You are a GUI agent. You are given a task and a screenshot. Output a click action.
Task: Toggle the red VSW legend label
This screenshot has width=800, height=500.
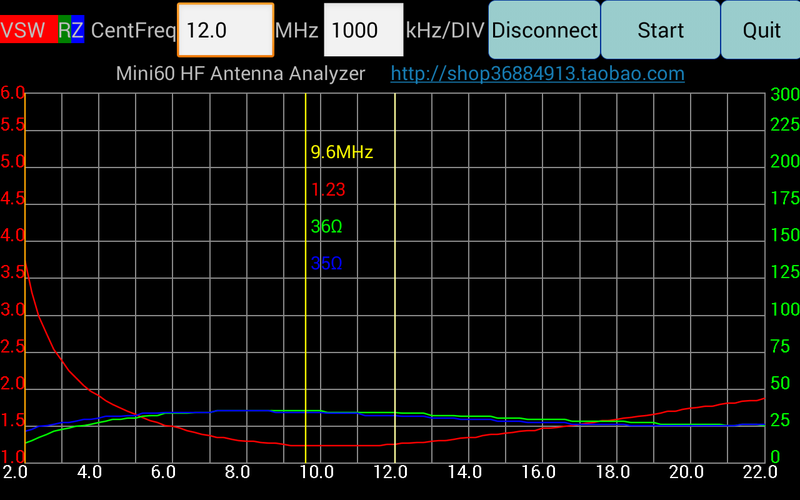point(27,30)
